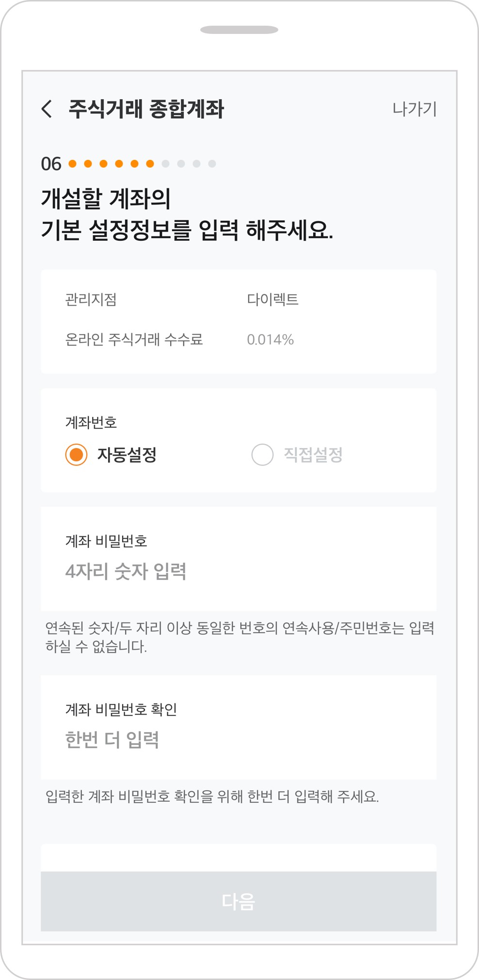Tap the 직접설정 label text
Image resolution: width=479 pixels, height=980 pixels.
coord(313,454)
